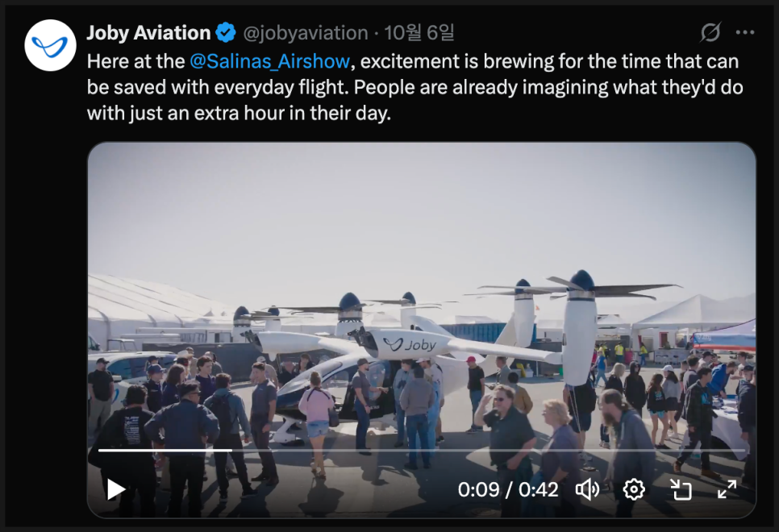Click the Joby Aviation profile avatar
The height and width of the screenshot is (532, 779).
(x=51, y=46)
